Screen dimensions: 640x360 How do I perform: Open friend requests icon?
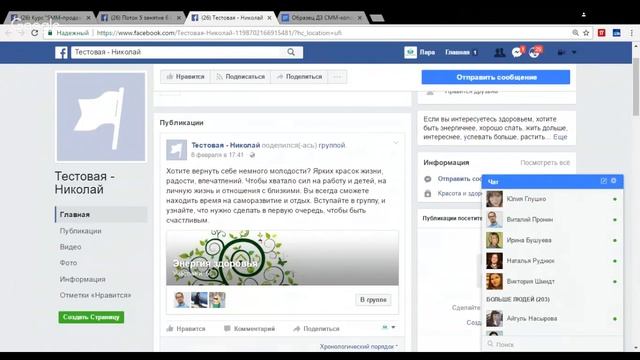coord(499,52)
